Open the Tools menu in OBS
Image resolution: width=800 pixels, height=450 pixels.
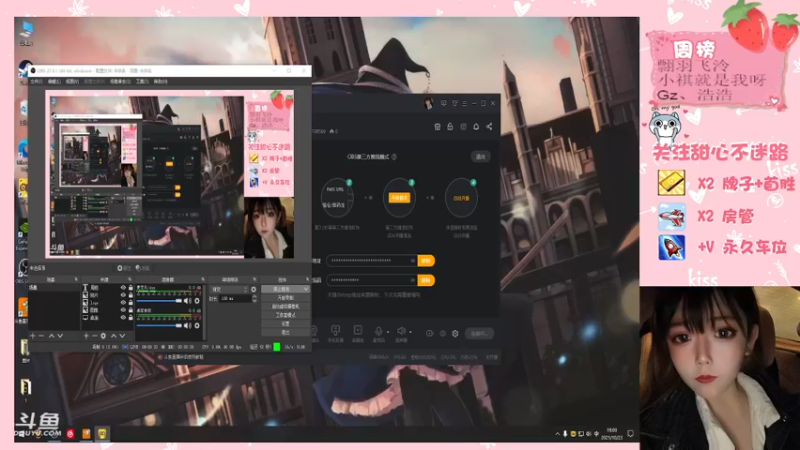[x=142, y=82]
